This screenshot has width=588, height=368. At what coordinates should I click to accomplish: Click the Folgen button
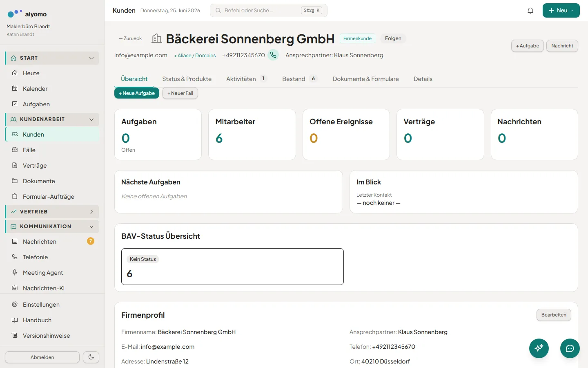(393, 38)
